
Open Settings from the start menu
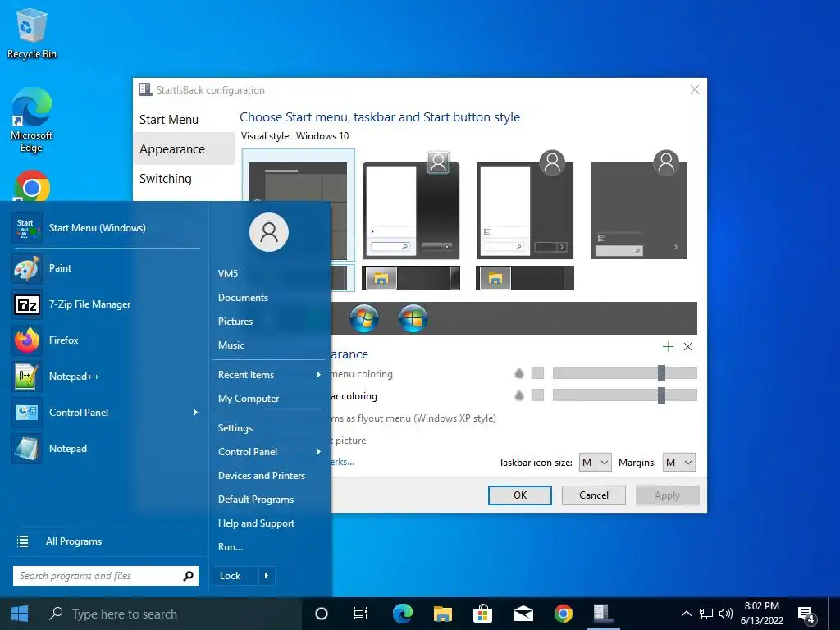coord(235,428)
